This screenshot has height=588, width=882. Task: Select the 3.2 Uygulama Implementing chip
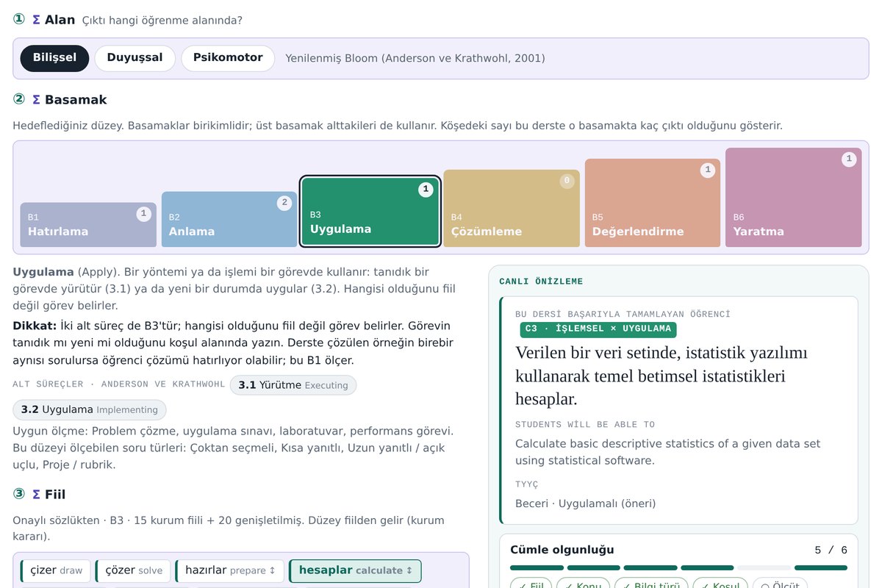(90, 410)
